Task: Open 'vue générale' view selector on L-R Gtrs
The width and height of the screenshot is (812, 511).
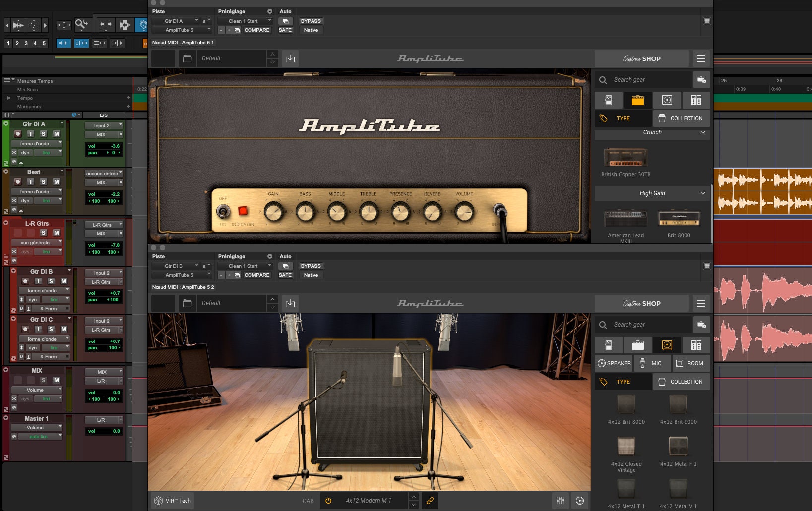Action: click(37, 243)
